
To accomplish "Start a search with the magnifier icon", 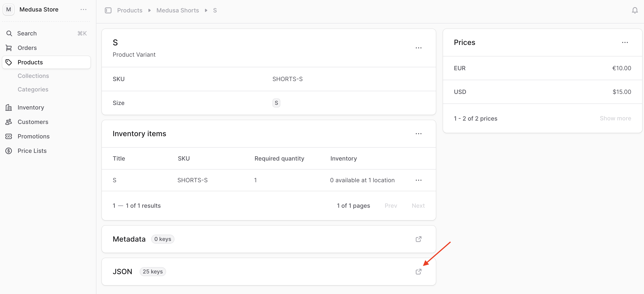I will pos(9,33).
